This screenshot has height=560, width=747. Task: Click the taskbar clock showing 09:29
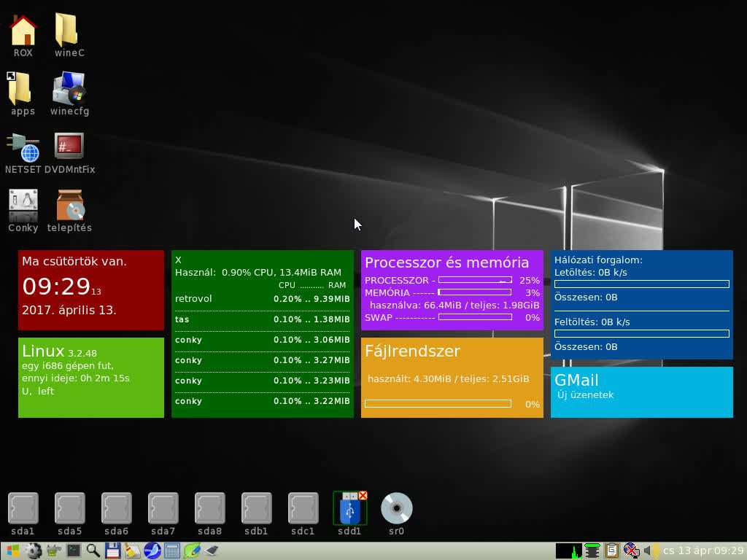[703, 551]
